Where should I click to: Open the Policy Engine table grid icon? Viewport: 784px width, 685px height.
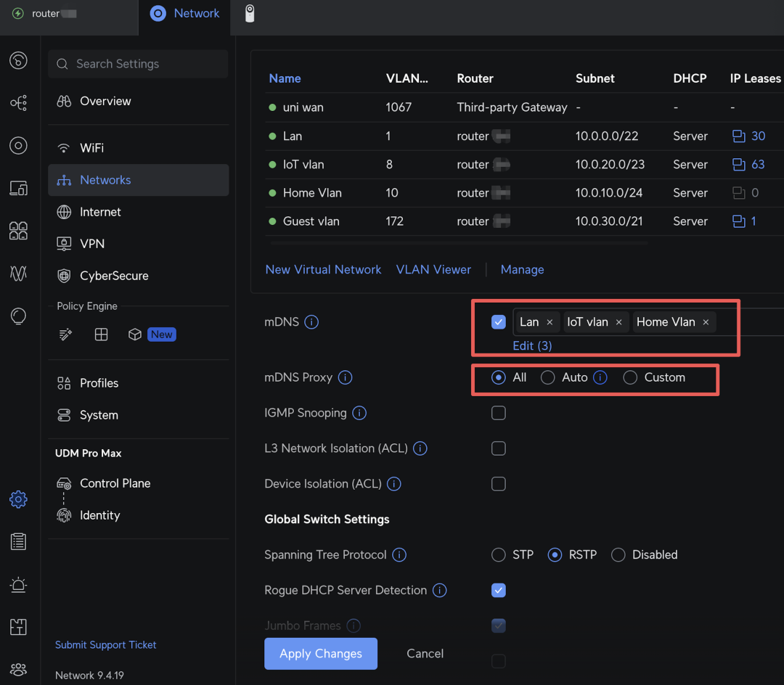coord(101,335)
